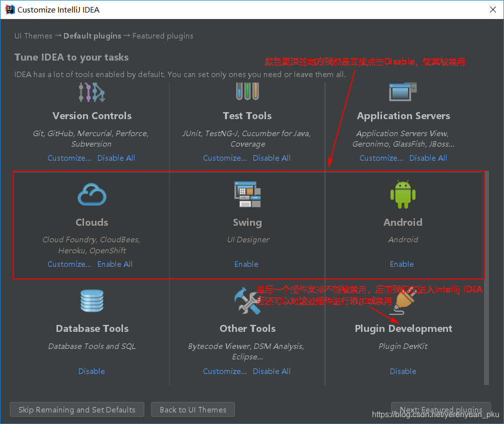Click Featured plugins breadcrumb step
The width and height of the screenshot is (504, 424).
click(x=163, y=36)
